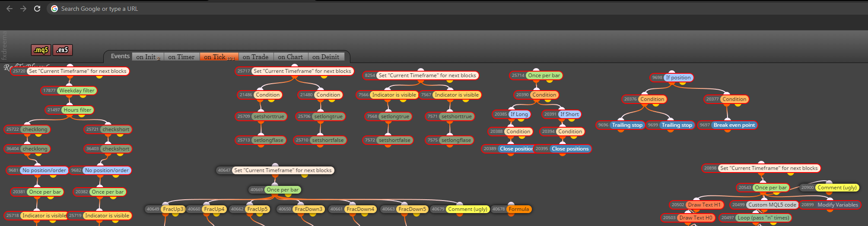868x226 pixels.
Task: Select the Hours filter block
Action: [x=70, y=110]
